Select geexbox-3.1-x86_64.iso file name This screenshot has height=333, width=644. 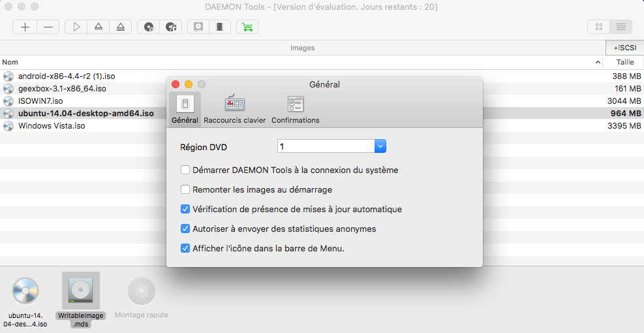coord(62,88)
